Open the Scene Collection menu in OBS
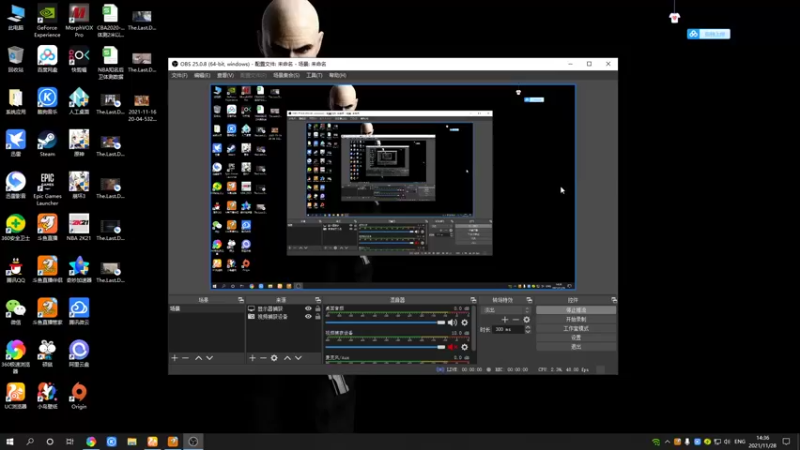 pyautogui.click(x=286, y=76)
